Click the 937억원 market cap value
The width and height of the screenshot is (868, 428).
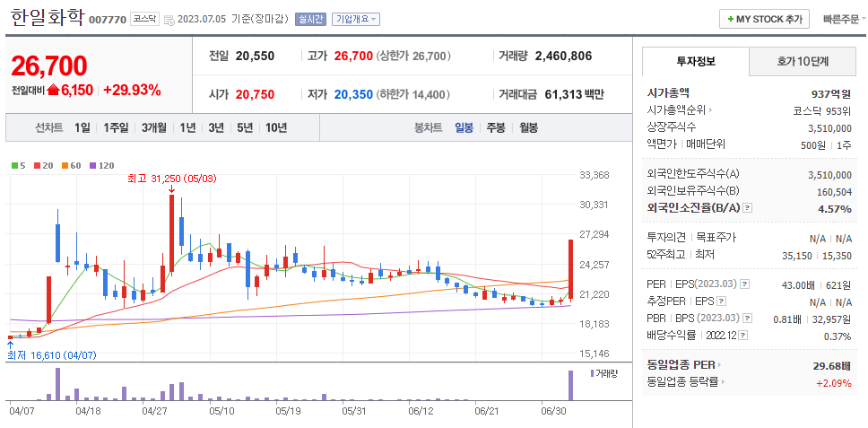click(x=831, y=94)
